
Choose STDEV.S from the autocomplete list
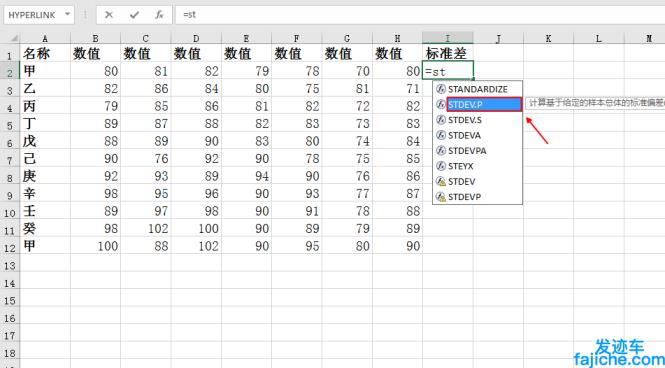[x=478, y=120]
